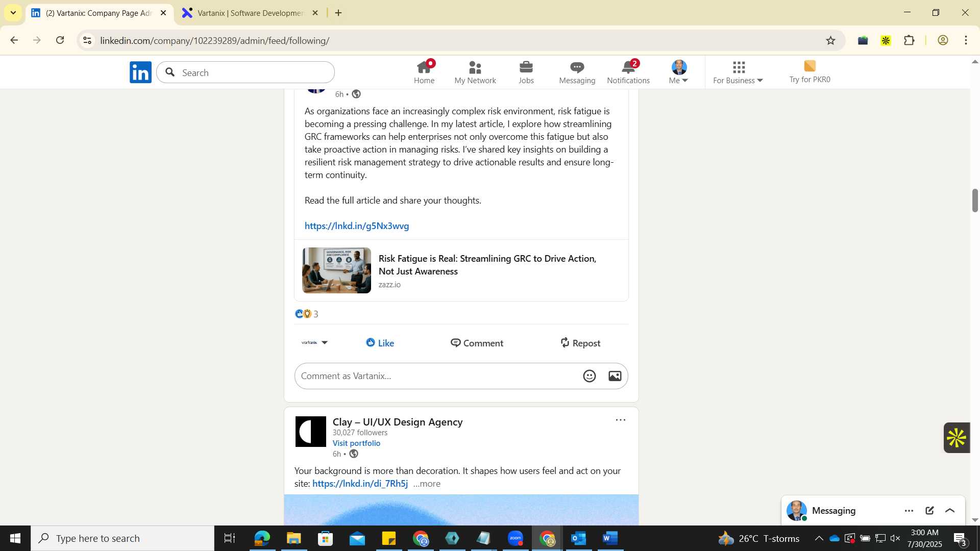Switch identity via Vartanix dropdown
This screenshot has height=551, width=980.
click(314, 342)
